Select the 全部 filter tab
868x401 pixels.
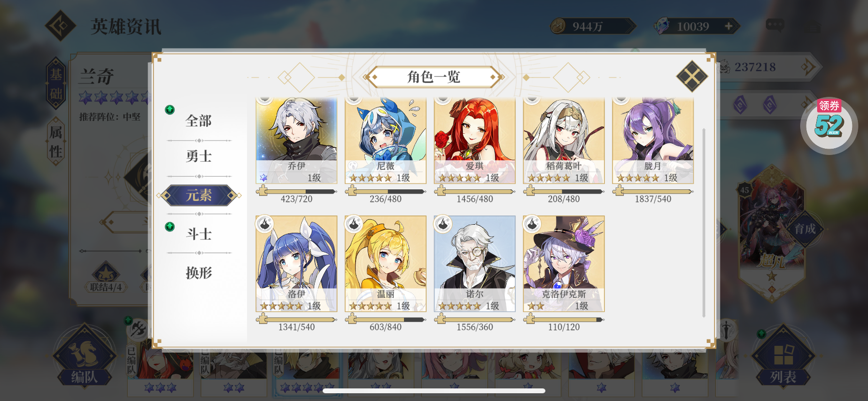click(199, 121)
